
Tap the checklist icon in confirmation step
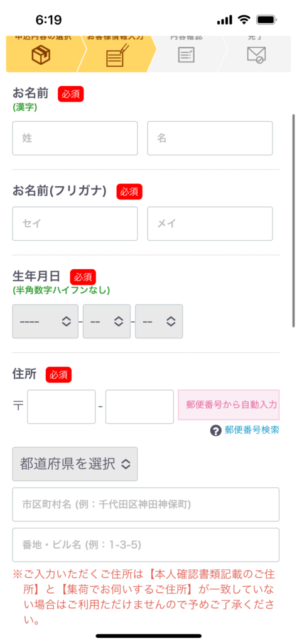click(x=186, y=55)
